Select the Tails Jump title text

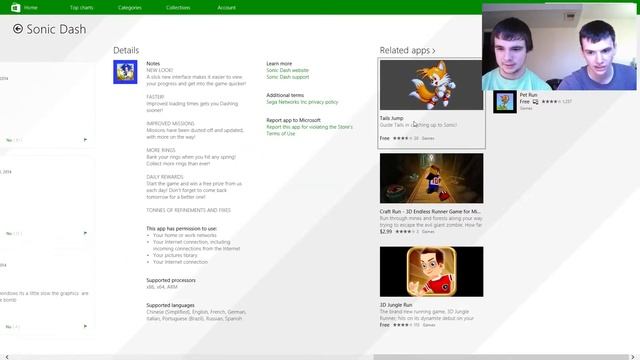pos(391,118)
